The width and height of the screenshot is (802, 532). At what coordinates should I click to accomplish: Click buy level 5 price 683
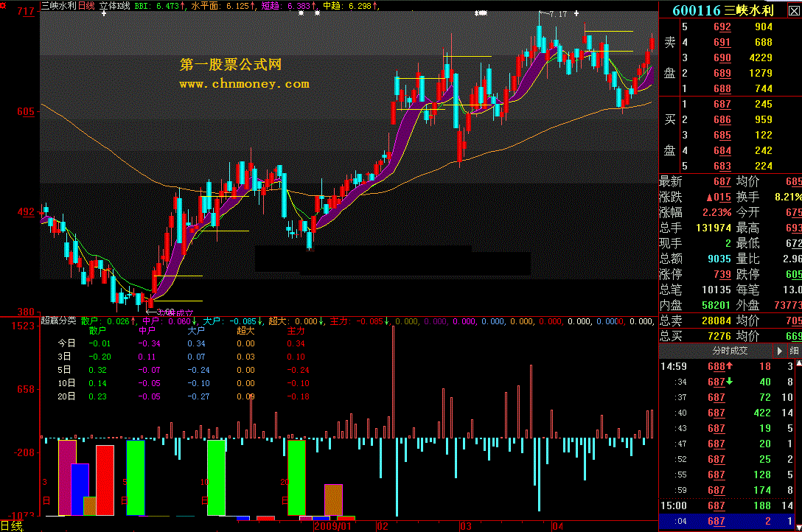[x=722, y=166]
